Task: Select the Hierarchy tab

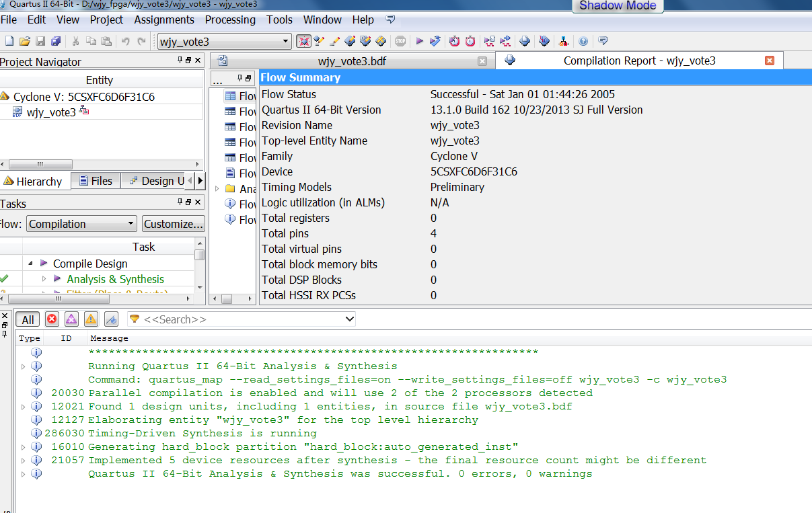Action: click(x=34, y=181)
